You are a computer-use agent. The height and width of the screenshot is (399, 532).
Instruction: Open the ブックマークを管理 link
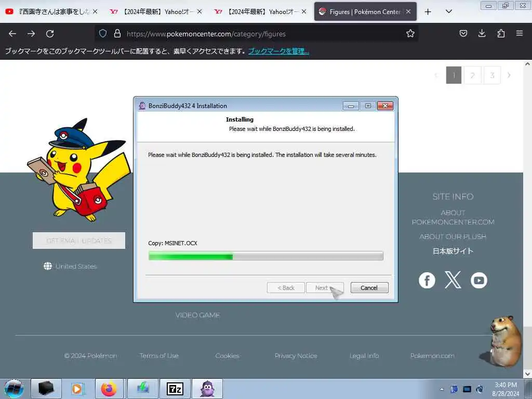[x=278, y=51]
